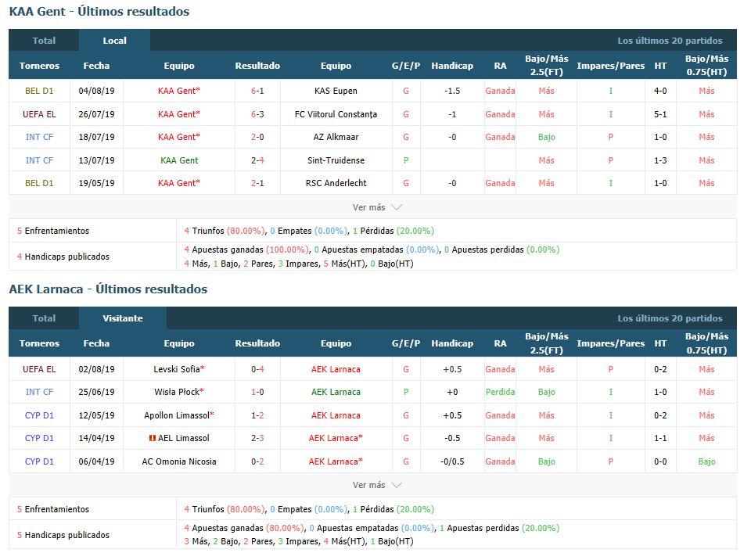
Task: Click the 6-3 result against FC Viitorul Constanța
Action: pos(257,114)
